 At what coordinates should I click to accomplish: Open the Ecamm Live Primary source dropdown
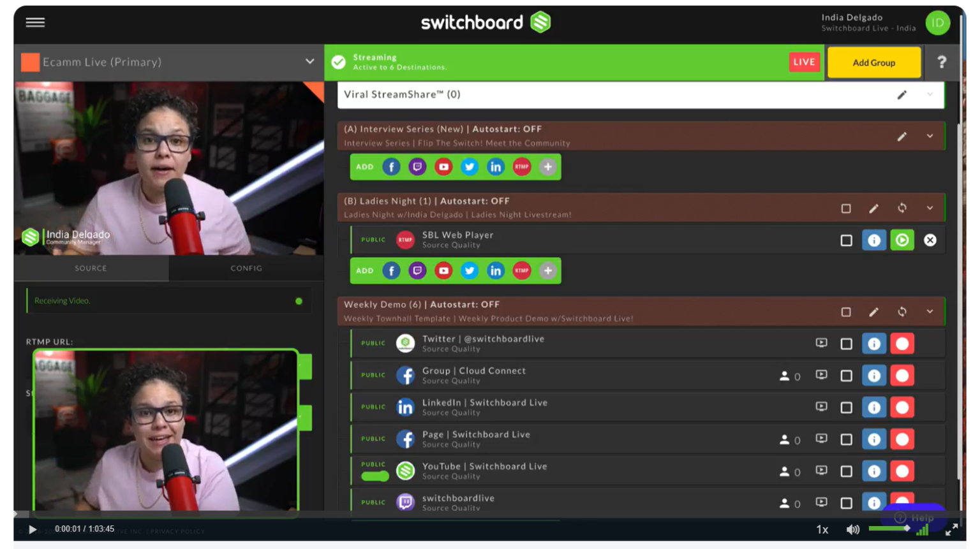tap(311, 63)
